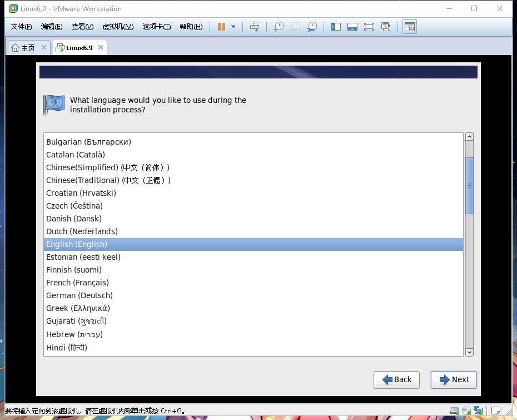Open the 文件(F) menu

click(x=21, y=27)
